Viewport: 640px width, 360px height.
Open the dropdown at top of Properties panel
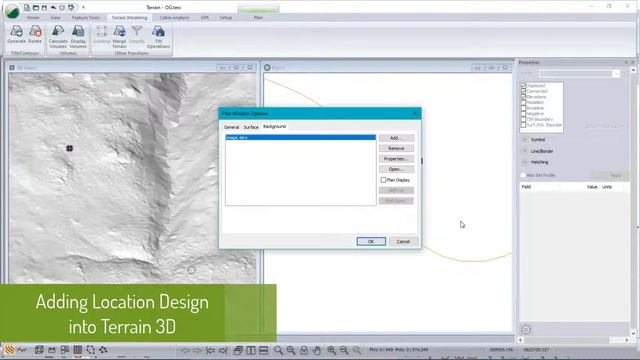[x=616, y=73]
